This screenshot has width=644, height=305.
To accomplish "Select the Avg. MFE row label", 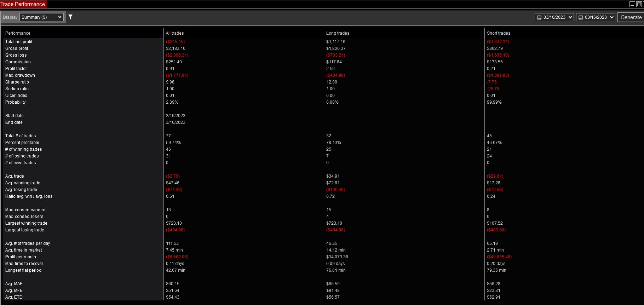I will point(14,290).
